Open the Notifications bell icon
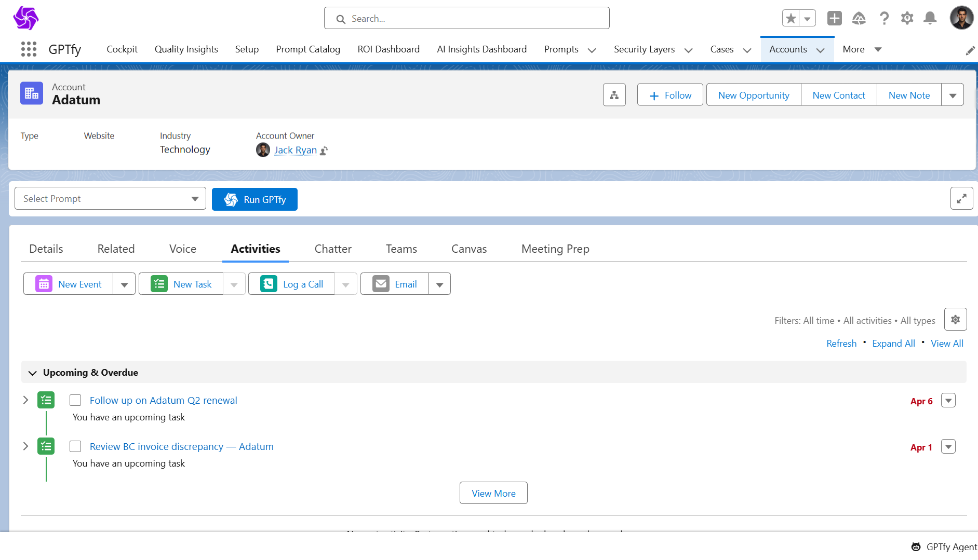Screen dimensions: 978x560 click(930, 18)
